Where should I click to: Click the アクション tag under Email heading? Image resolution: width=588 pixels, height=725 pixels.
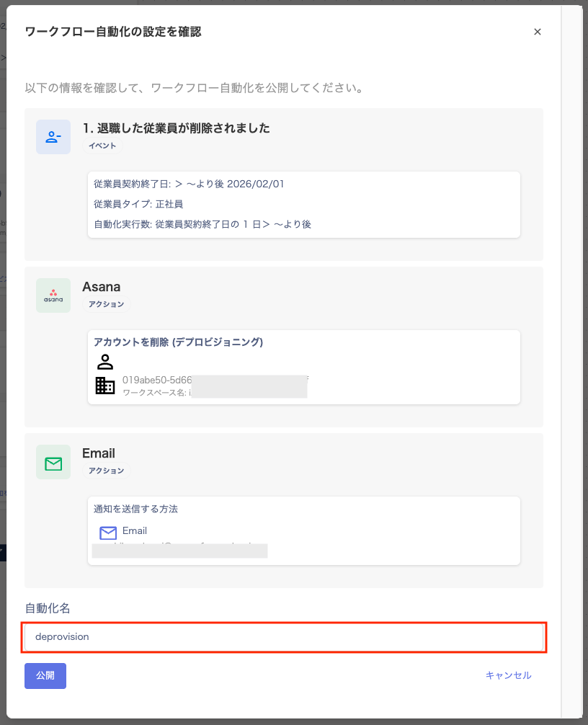[107, 471]
